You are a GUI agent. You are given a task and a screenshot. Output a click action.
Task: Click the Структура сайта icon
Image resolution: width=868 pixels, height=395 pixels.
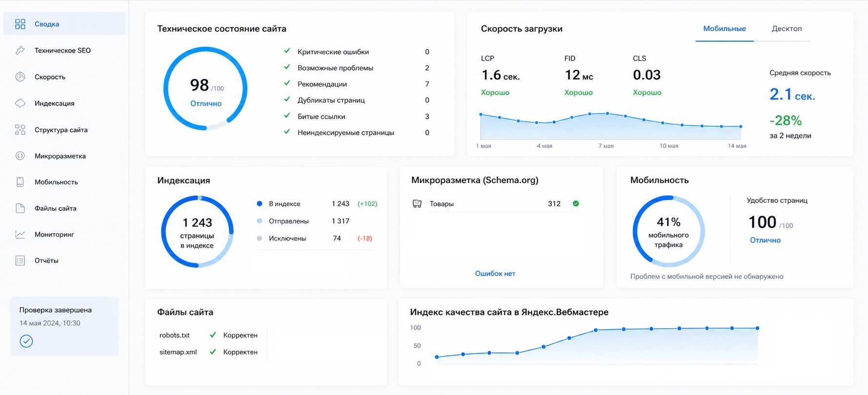click(x=20, y=130)
